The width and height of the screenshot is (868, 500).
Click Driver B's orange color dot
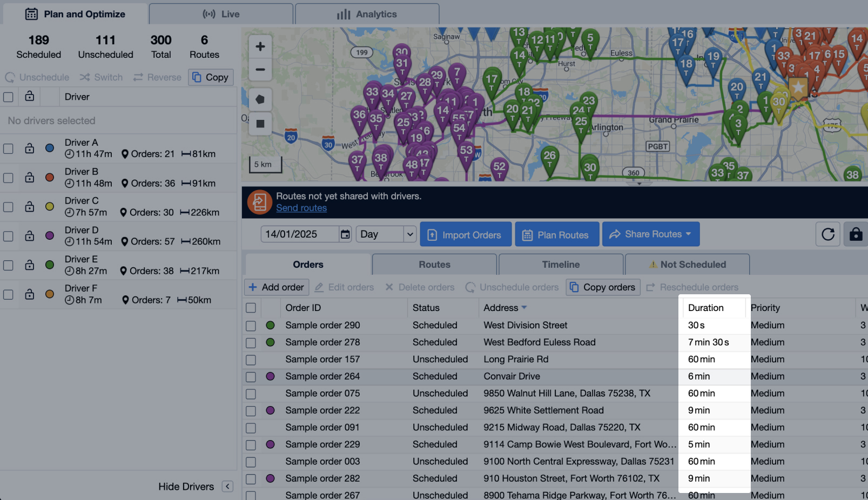[x=50, y=177]
